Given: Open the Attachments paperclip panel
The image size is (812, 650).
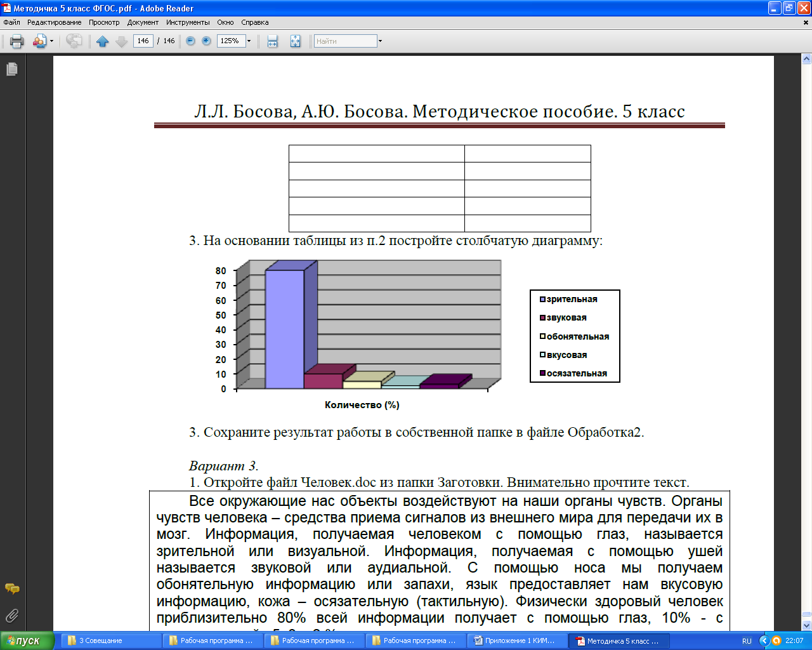Looking at the screenshot, I should 12,615.
